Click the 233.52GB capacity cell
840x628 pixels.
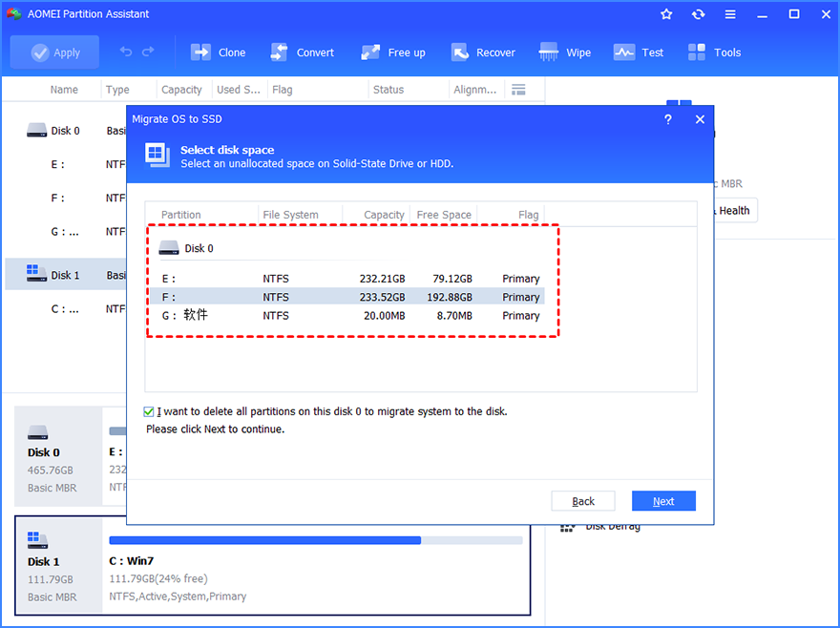click(382, 297)
